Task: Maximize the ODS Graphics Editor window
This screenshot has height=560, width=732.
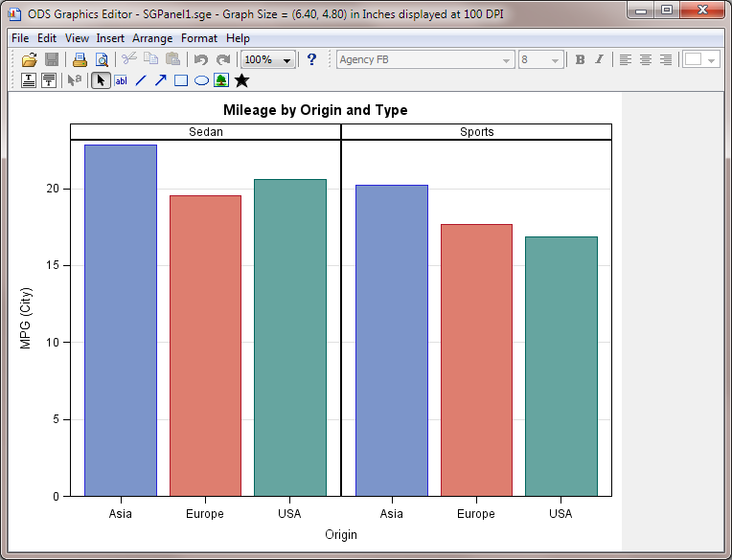Action: tap(667, 11)
